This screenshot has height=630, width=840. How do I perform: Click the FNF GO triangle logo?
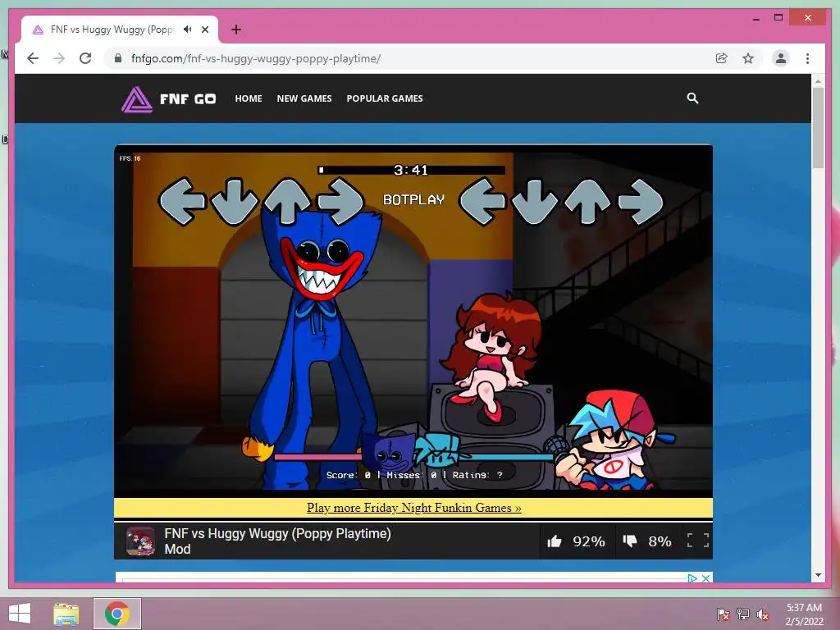click(x=137, y=99)
